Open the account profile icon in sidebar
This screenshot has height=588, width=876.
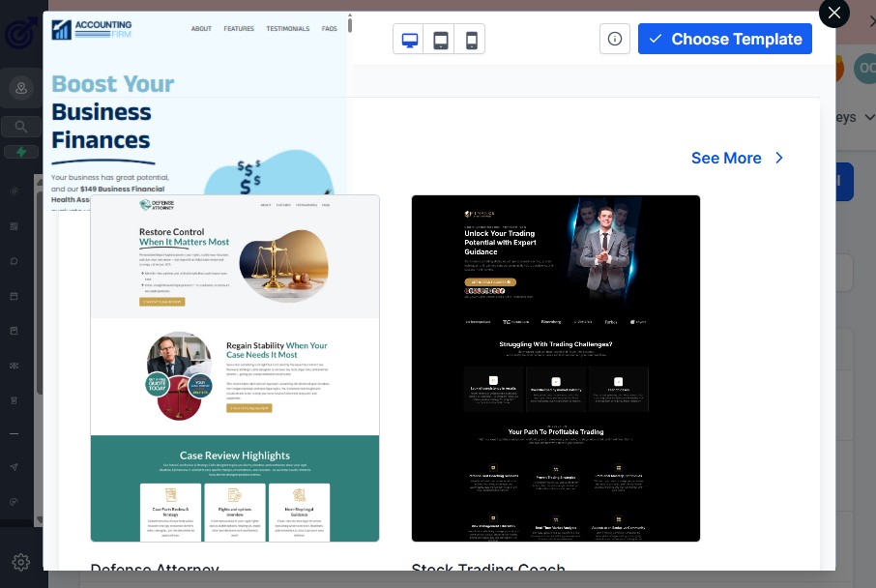point(21,88)
